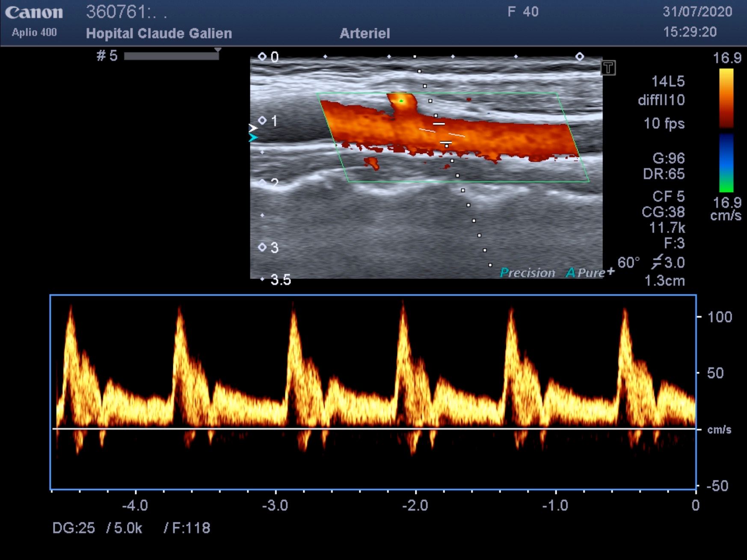Click the date 31/07/2020
This screenshot has height=560, width=747.
tap(697, 12)
